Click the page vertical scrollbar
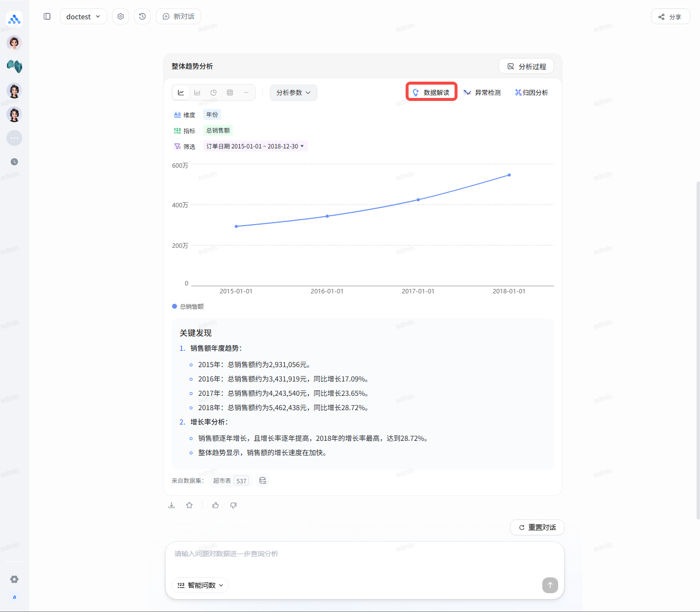This screenshot has width=700, height=612. click(x=698, y=350)
